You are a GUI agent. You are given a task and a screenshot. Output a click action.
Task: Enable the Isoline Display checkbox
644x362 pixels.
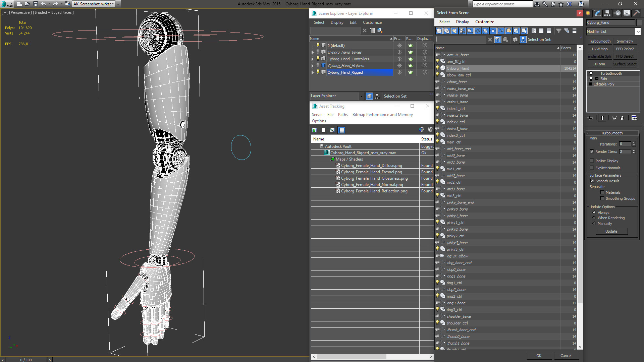click(x=592, y=161)
